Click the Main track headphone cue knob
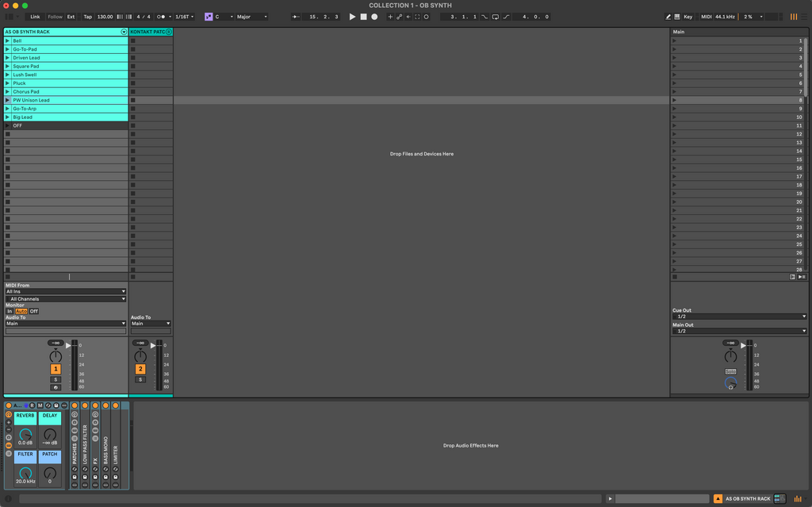This screenshot has width=812, height=507. [x=730, y=384]
